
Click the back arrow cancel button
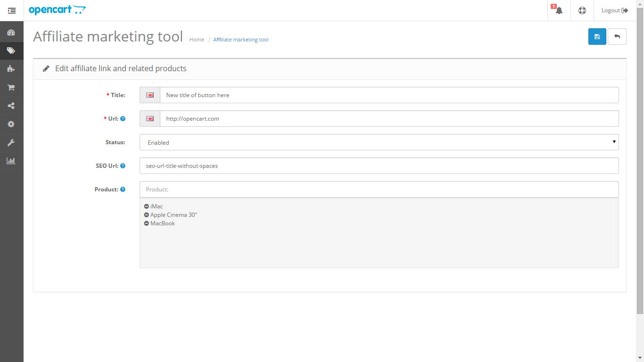tap(617, 37)
